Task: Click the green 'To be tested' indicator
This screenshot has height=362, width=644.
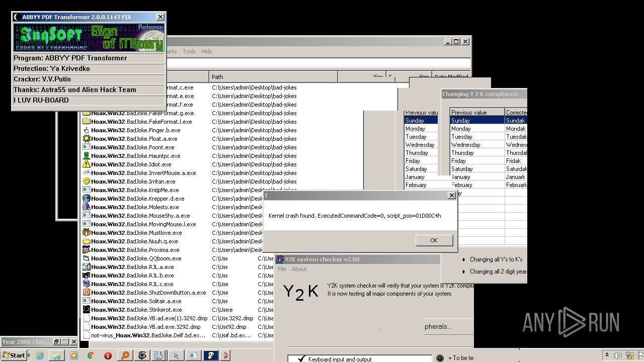Action: [x=440, y=358]
